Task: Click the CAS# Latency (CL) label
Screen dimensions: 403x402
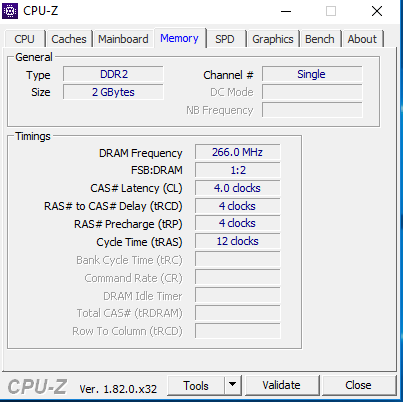Action: (136, 188)
